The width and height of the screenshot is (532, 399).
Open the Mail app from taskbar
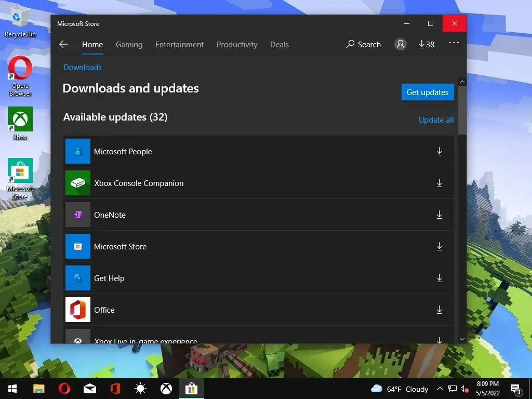click(90, 389)
